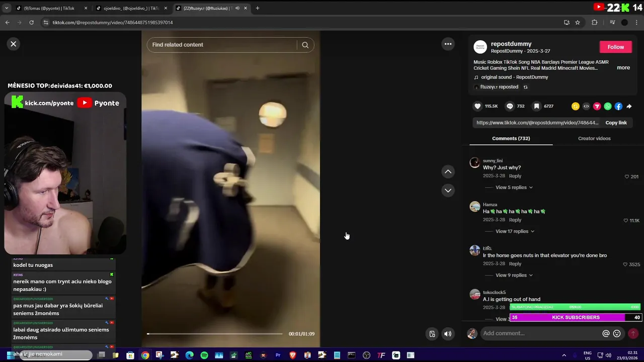Share to WhatsApp icon
This screenshot has height=362, width=644.
coord(608,106)
